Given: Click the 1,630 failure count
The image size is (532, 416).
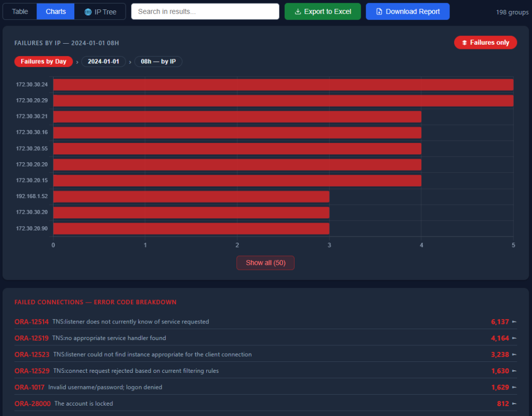Looking at the screenshot, I should tap(500, 371).
